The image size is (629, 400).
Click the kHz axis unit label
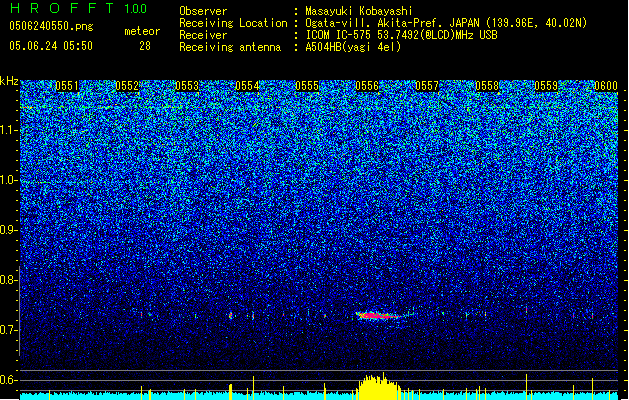tap(9, 81)
